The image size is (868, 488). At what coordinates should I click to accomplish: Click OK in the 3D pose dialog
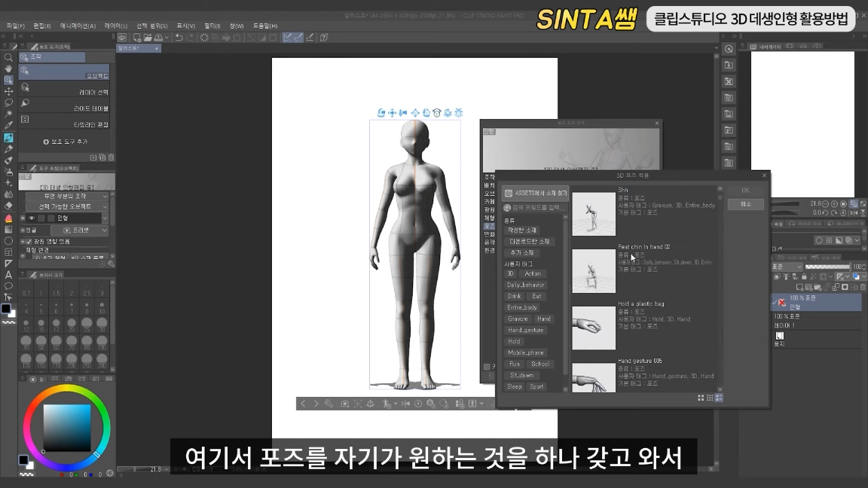coord(745,191)
